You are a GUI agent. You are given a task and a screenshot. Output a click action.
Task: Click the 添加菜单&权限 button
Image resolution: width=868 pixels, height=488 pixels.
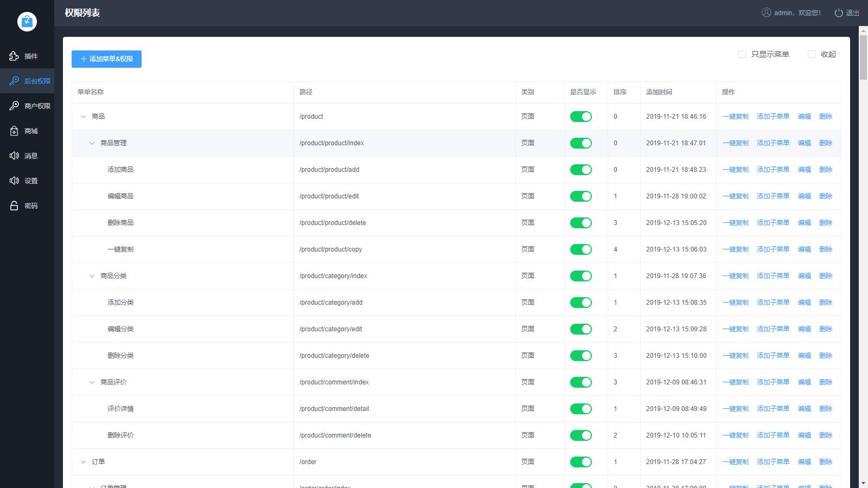click(106, 59)
